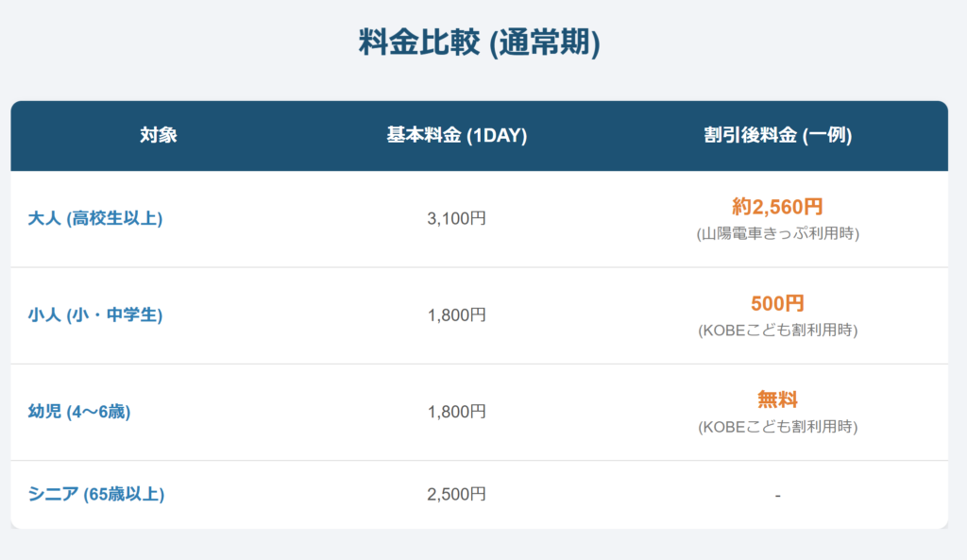Click the orange 500円 discounted price
The height and width of the screenshot is (560, 967).
pyautogui.click(x=777, y=304)
